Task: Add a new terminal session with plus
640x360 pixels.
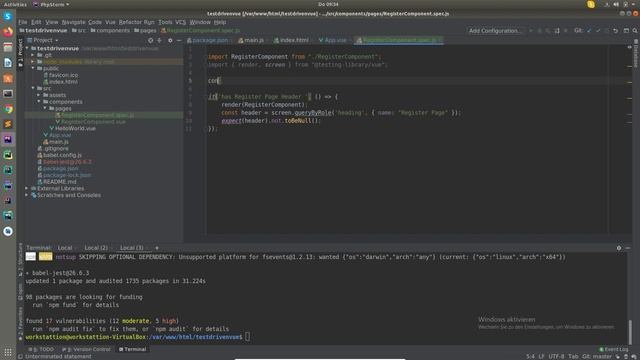Action: pos(157,248)
